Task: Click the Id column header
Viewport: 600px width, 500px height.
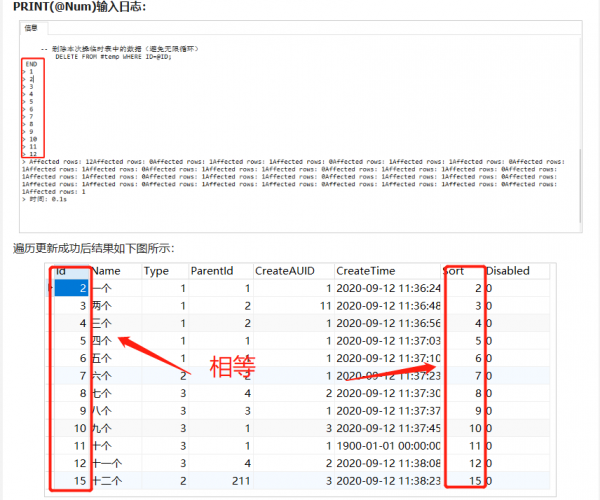Action: pyautogui.click(x=70, y=271)
